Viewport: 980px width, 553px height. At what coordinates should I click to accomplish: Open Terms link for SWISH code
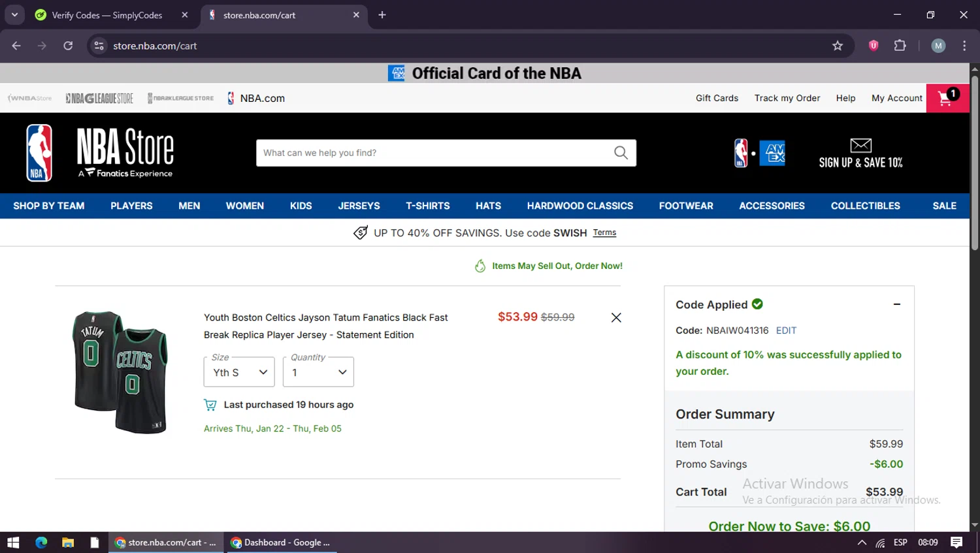tap(604, 232)
